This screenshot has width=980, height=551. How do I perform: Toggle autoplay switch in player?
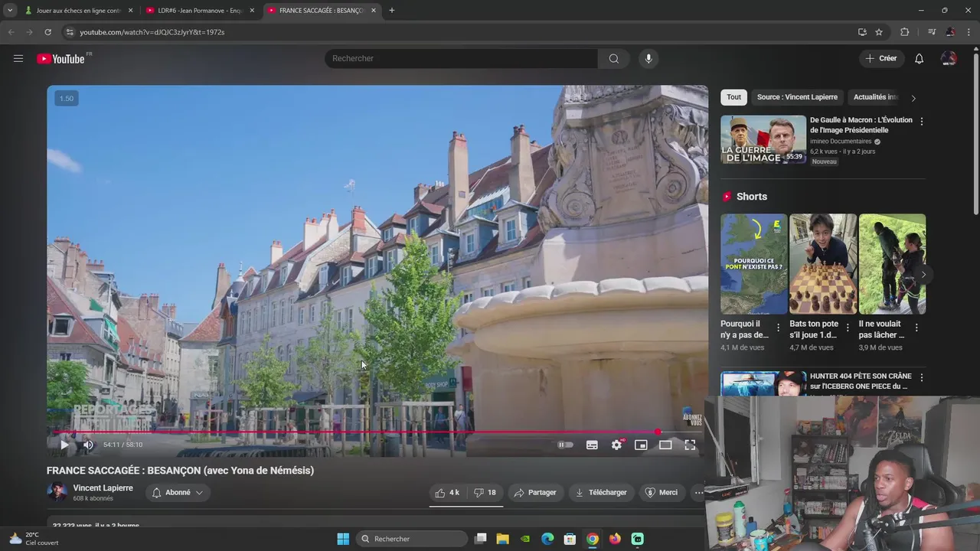click(565, 445)
